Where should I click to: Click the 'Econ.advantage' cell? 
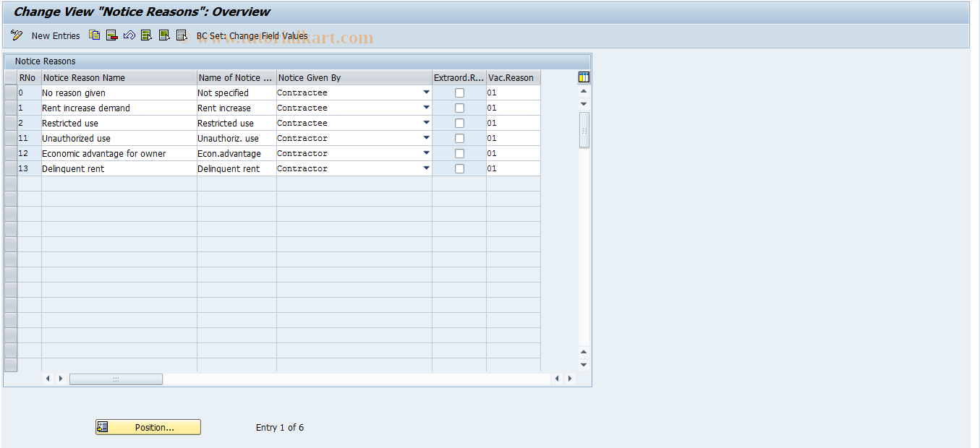[237, 153]
